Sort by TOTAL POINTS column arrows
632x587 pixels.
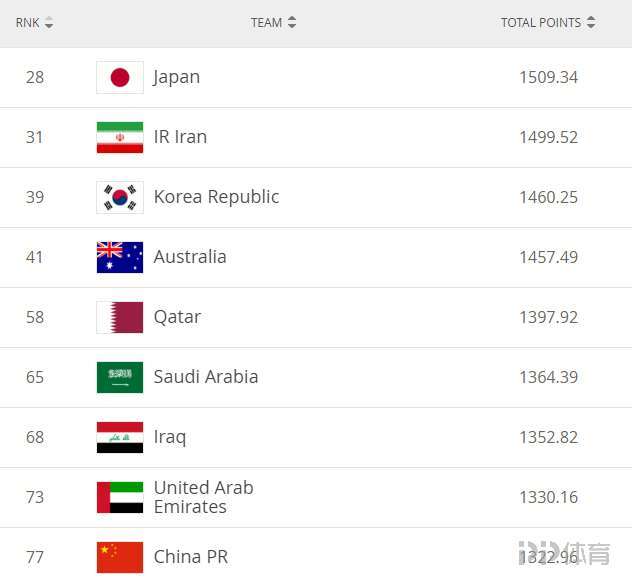591,22
